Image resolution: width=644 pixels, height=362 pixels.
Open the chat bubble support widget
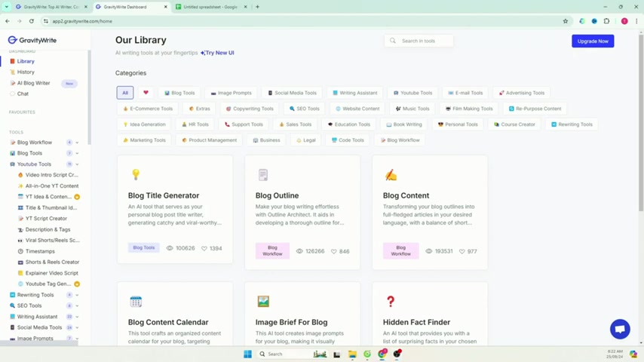pyautogui.click(x=620, y=329)
